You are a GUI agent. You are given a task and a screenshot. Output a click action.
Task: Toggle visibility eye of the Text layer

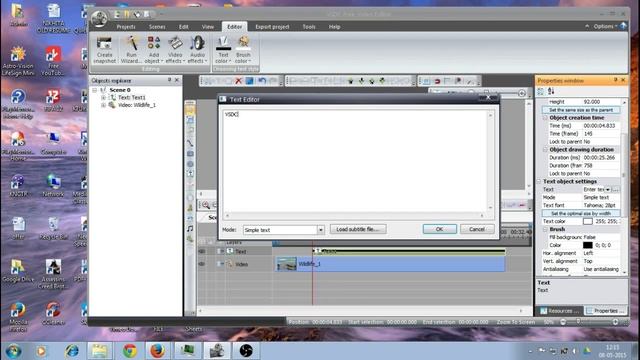point(202,251)
